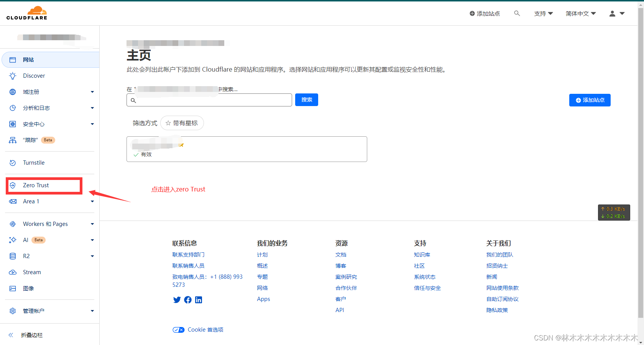Expand the AI menu arrow

92,240
